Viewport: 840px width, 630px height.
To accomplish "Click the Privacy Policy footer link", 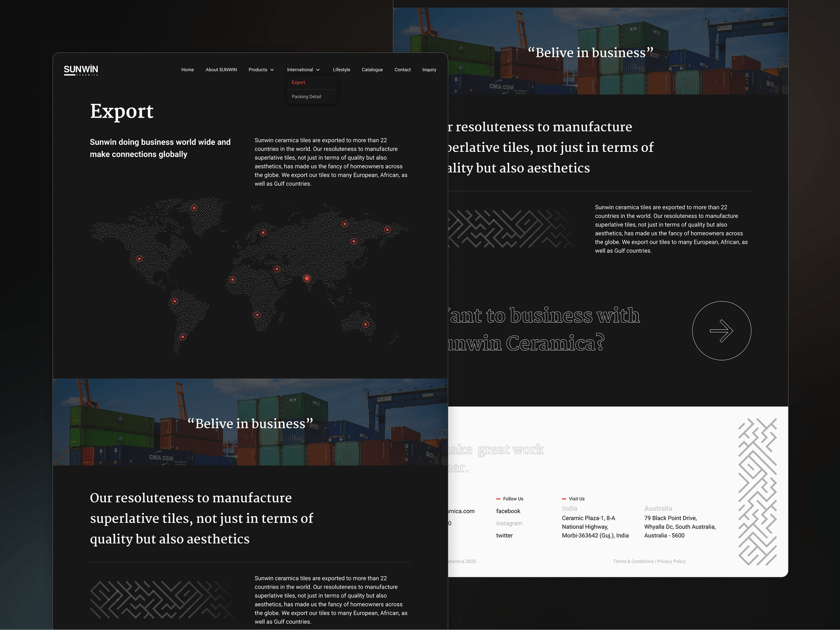I will 672,561.
